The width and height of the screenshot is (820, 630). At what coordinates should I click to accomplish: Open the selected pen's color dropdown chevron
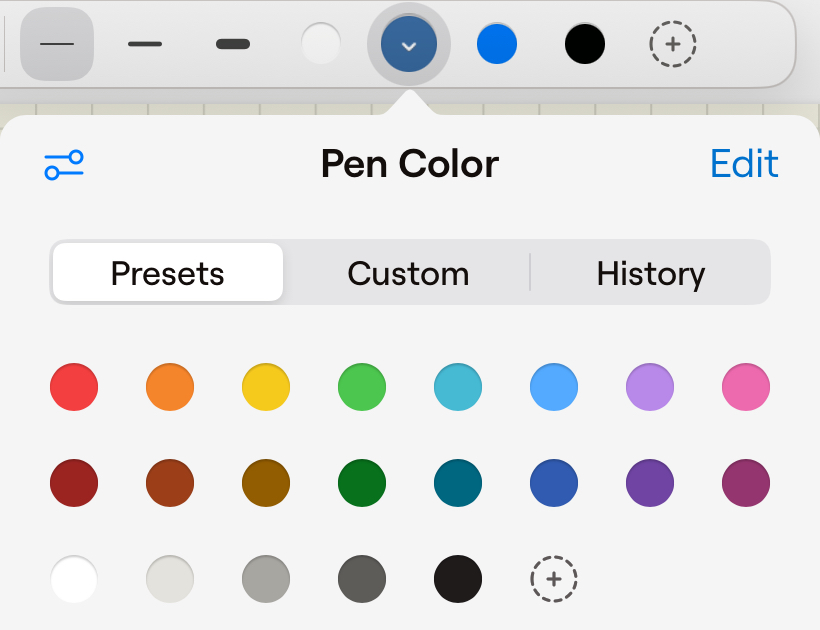pos(409,44)
